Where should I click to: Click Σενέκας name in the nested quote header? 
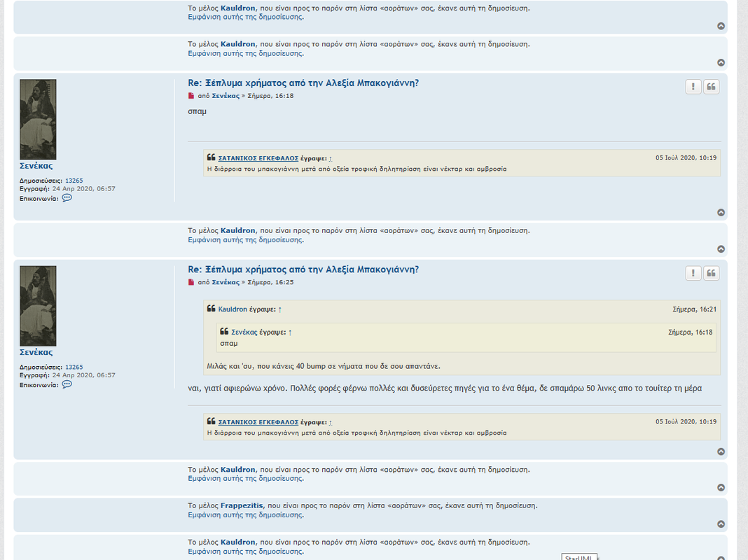[244, 332]
